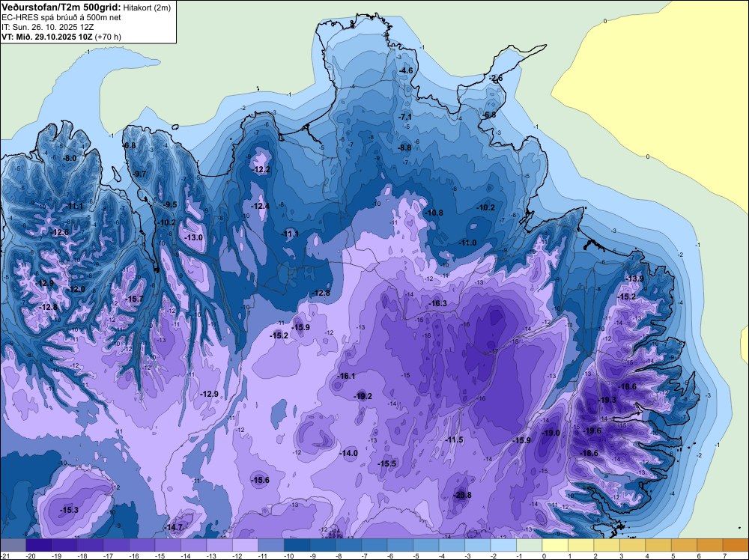Click the orange legend swatch above 7
The height and width of the screenshot is (560, 749).
click(736, 545)
